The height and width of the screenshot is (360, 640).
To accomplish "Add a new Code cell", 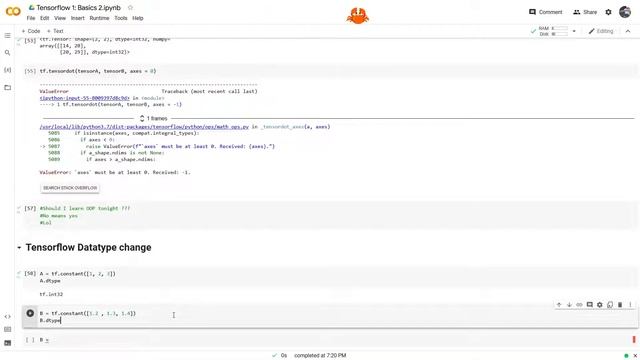I will point(31,31).
